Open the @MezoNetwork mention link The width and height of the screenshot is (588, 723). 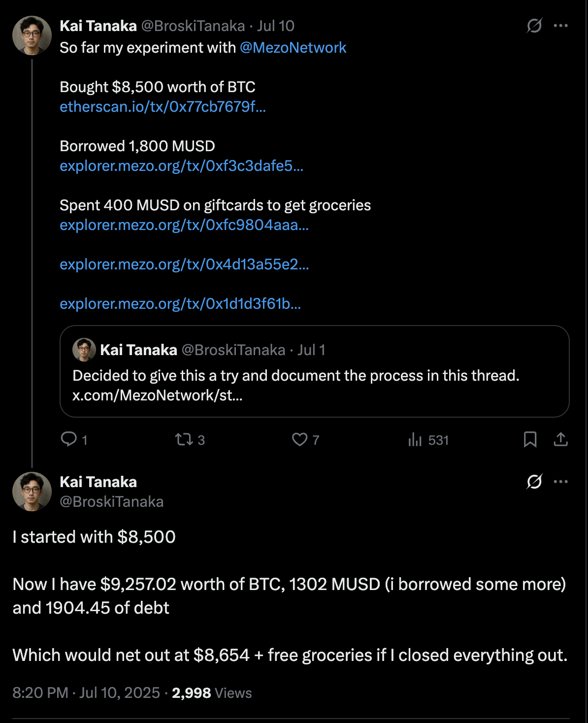(293, 48)
